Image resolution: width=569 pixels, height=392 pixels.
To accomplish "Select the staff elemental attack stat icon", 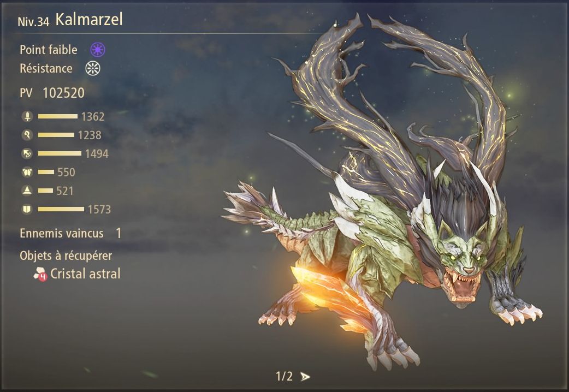I will 27,135.
